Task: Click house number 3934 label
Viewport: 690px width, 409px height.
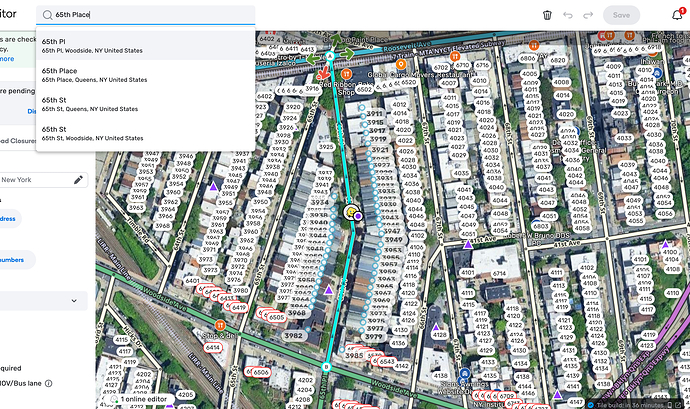Action: (x=319, y=202)
